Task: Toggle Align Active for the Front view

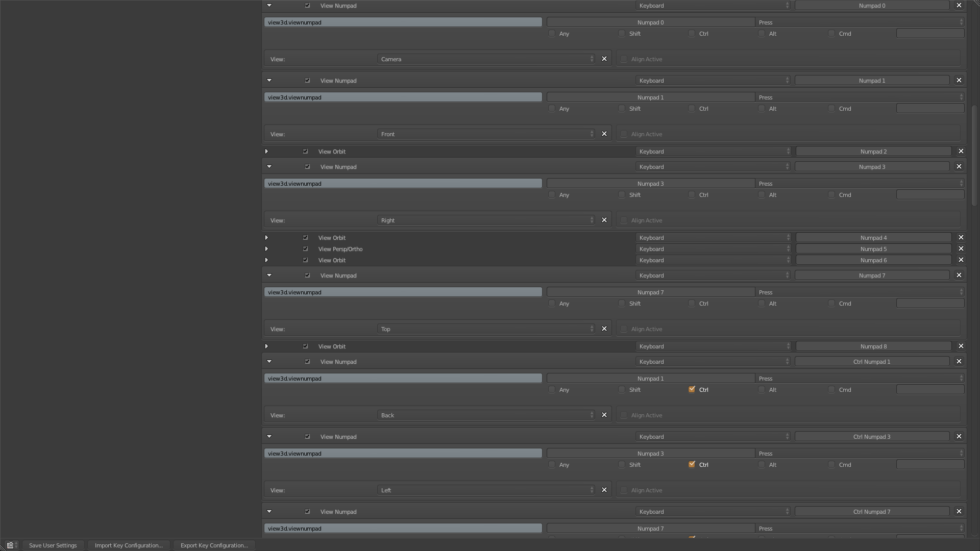Action: pyautogui.click(x=623, y=134)
